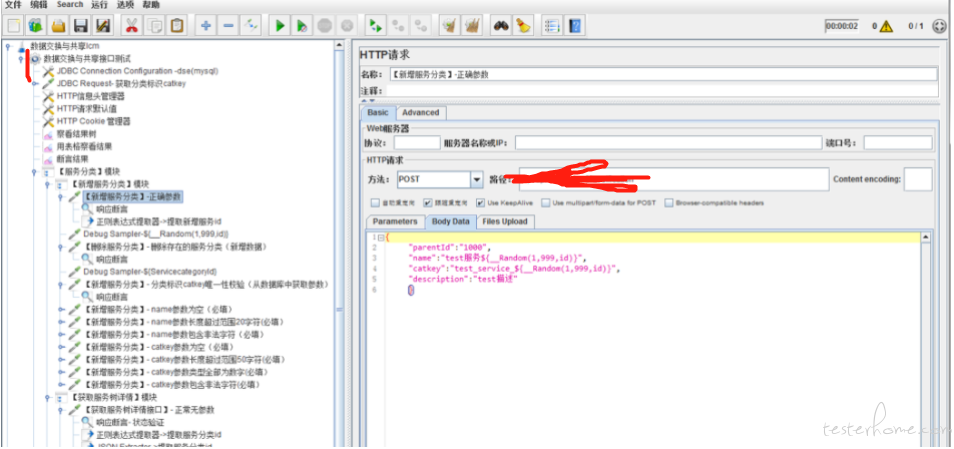
Task: Click the 服务器名称或IP input field
Action: [x=668, y=143]
